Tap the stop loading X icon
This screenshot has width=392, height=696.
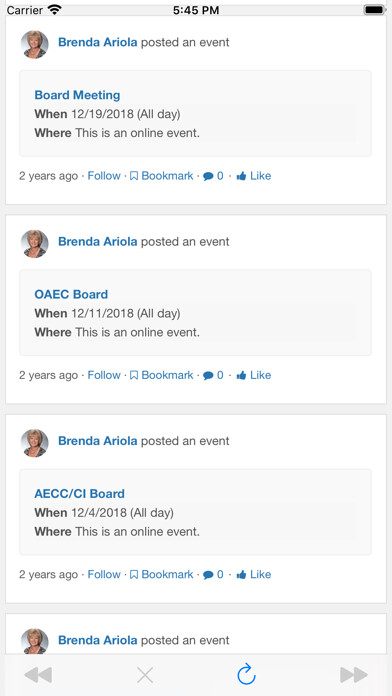pyautogui.click(x=145, y=675)
